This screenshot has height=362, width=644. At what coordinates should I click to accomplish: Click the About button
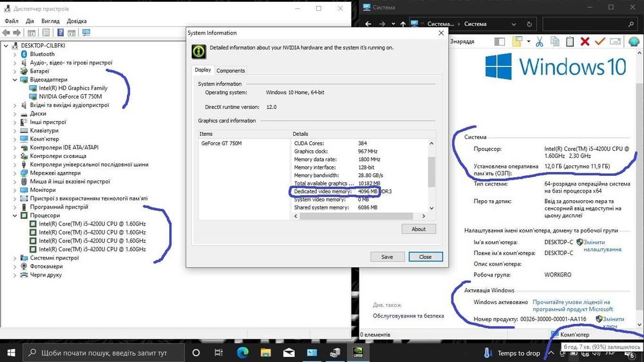tap(419, 229)
